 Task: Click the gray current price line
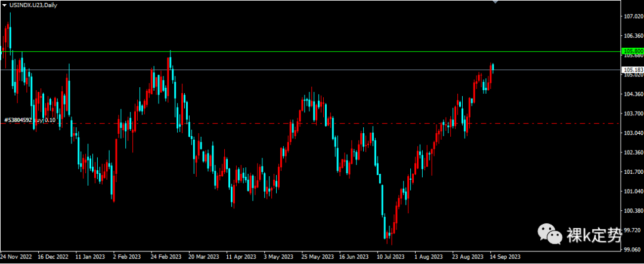(x=311, y=70)
